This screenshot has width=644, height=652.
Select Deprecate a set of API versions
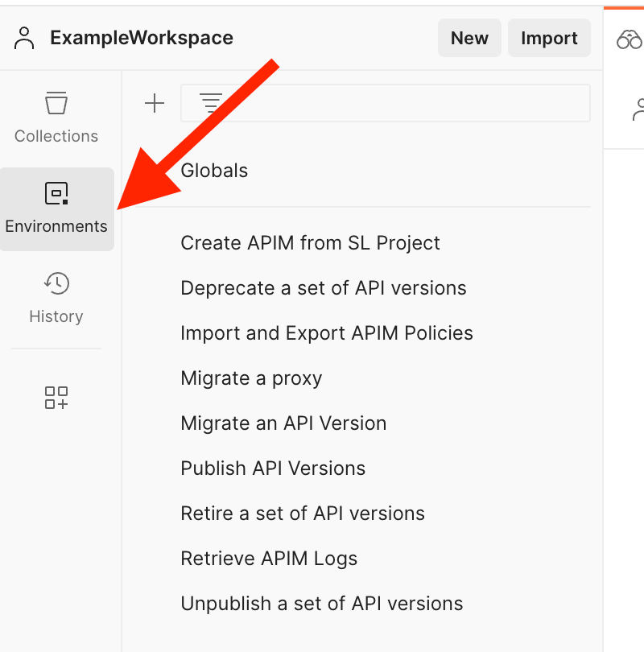coord(323,288)
